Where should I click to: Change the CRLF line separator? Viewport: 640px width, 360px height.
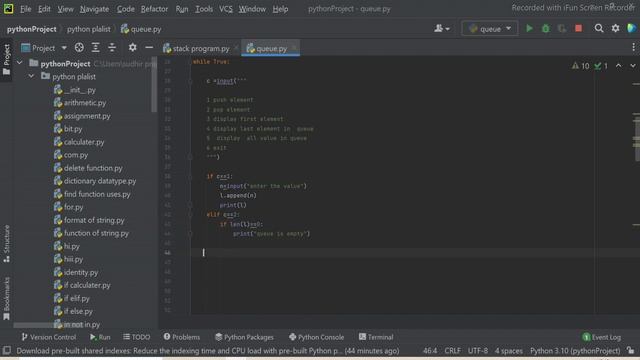pos(452,351)
